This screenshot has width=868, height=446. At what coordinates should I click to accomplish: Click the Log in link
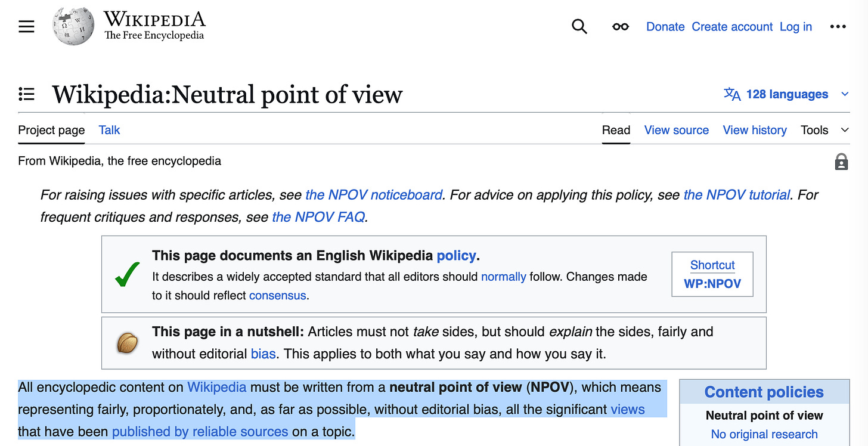pyautogui.click(x=796, y=27)
